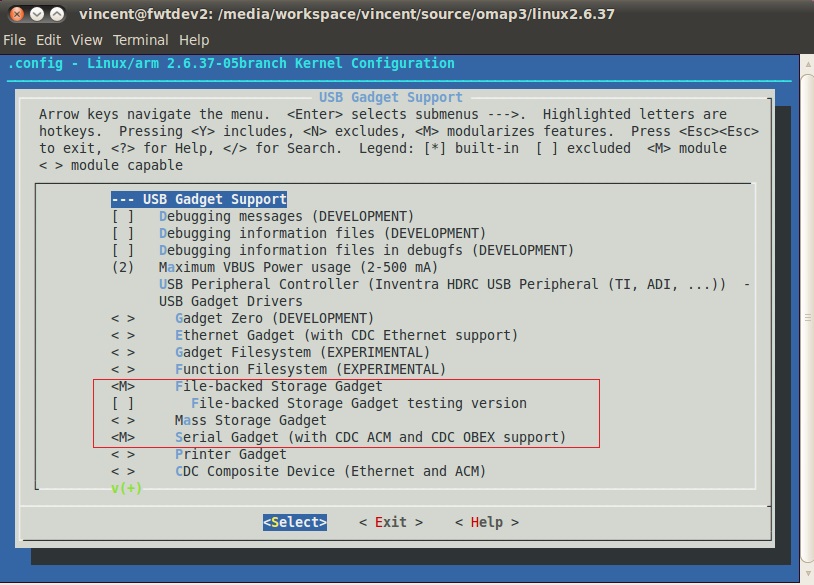Image resolution: width=814 pixels, height=585 pixels.
Task: Click the terminal maximize window button
Action: (57, 14)
